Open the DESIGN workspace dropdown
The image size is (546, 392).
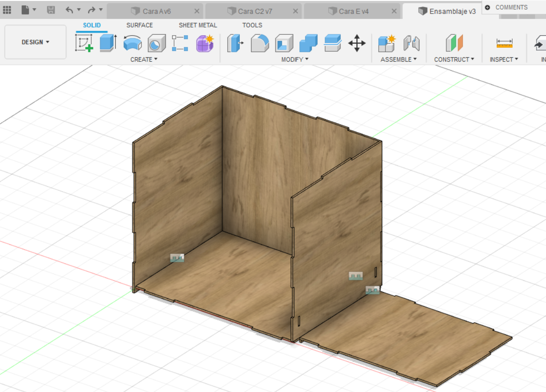tap(36, 42)
